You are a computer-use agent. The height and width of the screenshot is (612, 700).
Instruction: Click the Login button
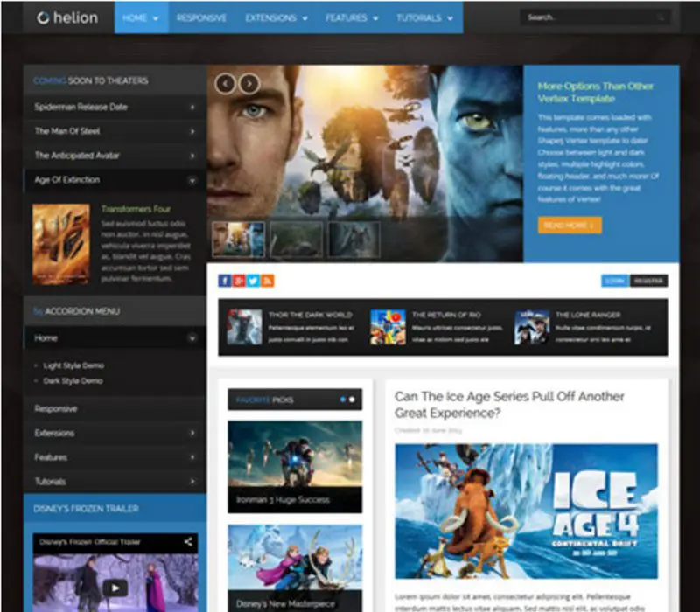[x=615, y=281]
